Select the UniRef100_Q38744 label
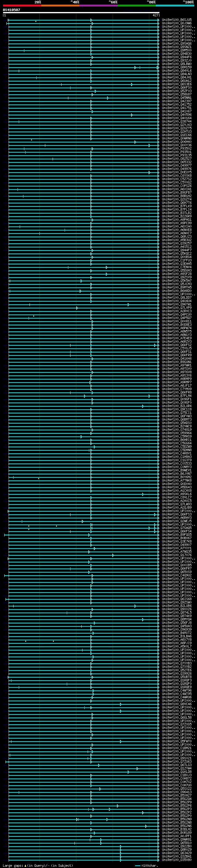The image size is (197, 868). coord(177,121)
